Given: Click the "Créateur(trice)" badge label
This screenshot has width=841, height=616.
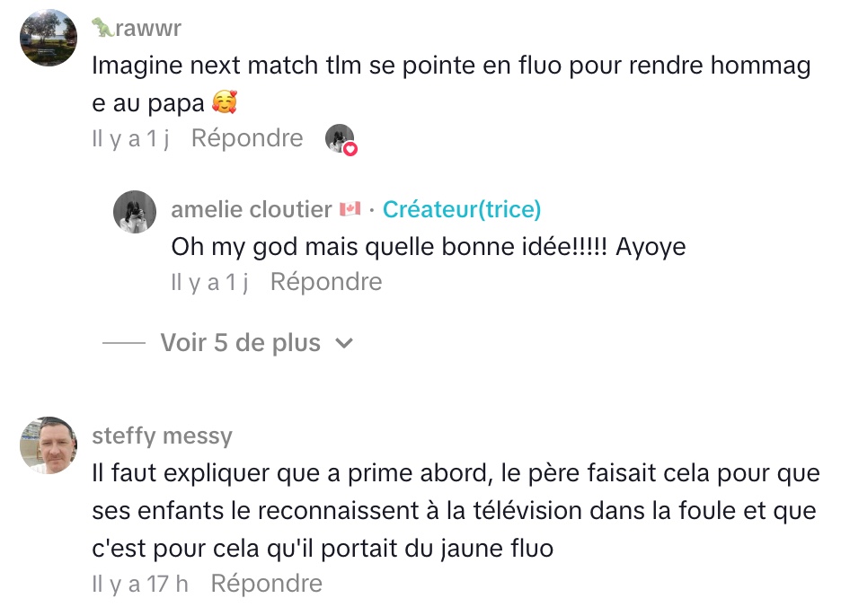Looking at the screenshot, I should (x=462, y=209).
